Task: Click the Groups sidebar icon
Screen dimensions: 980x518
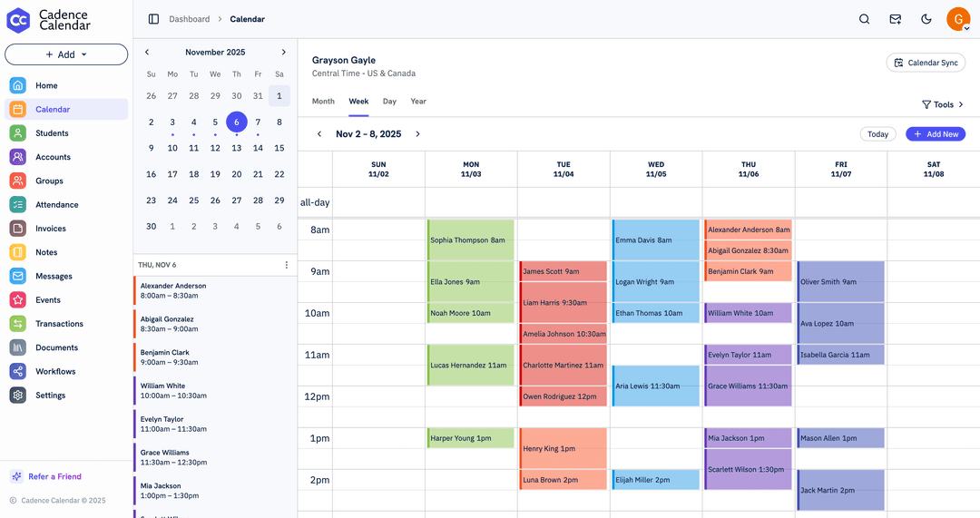Action: (x=18, y=181)
